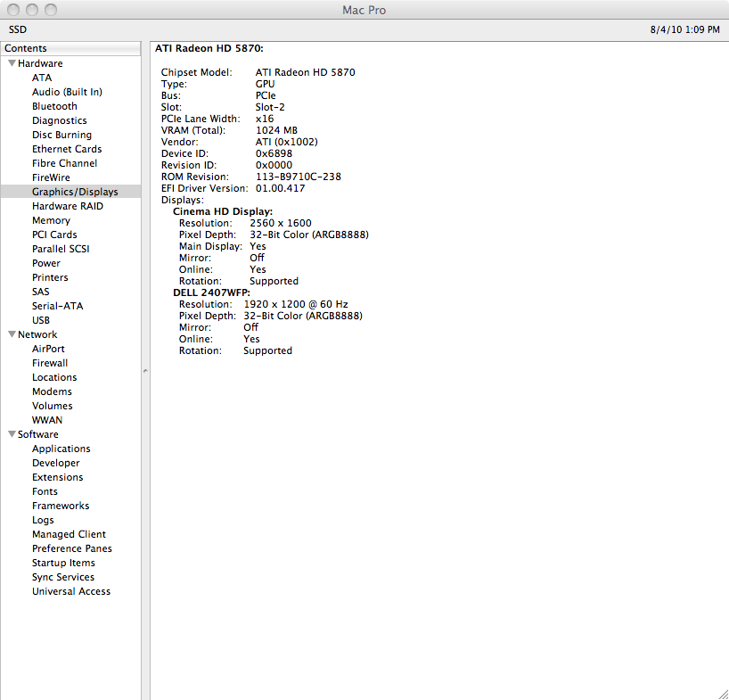Click resolution 1920 x 1200 @ 60 Hz
Image resolution: width=729 pixels, height=700 pixels.
click(296, 304)
